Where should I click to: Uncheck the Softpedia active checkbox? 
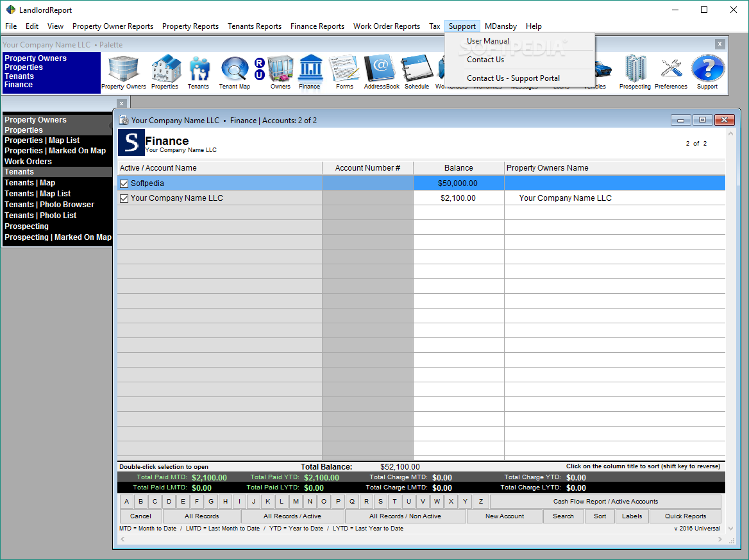coord(124,183)
